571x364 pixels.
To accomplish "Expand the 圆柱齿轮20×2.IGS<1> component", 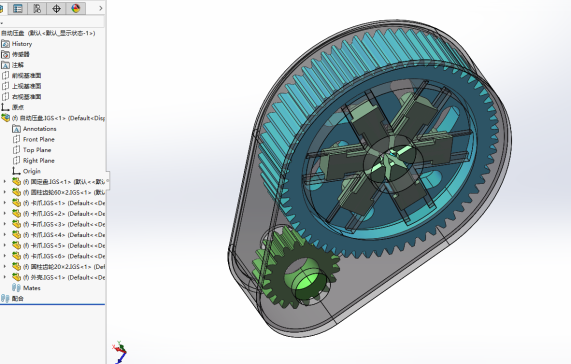I will [x=5, y=266].
